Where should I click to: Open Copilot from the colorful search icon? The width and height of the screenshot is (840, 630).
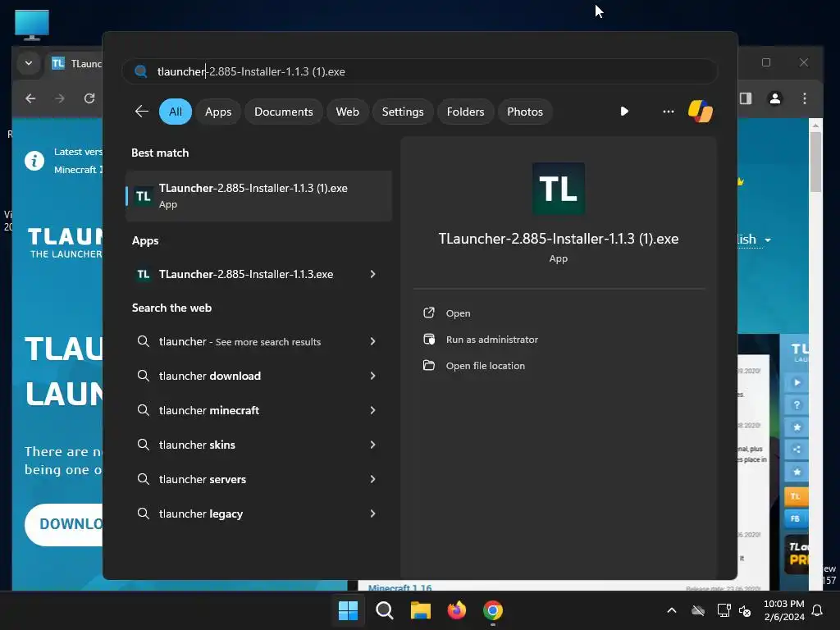point(701,112)
